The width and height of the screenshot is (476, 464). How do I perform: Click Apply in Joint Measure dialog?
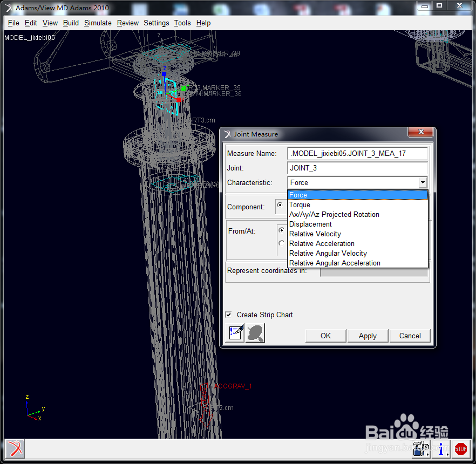[368, 336]
